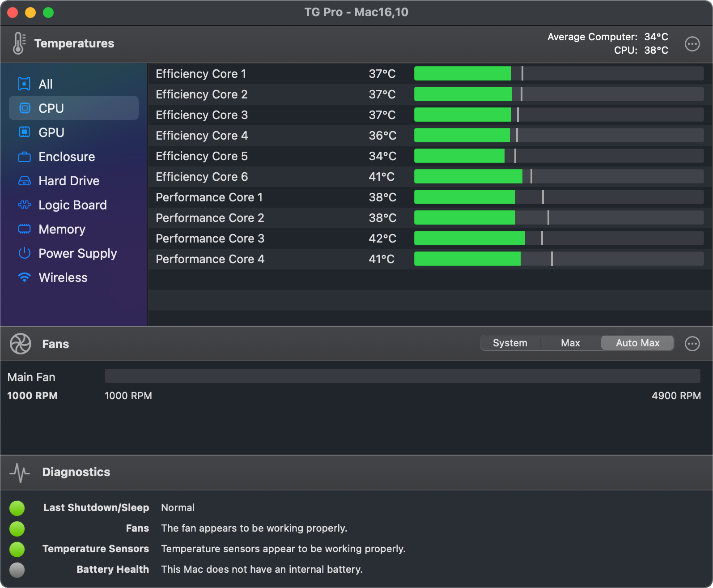The height and width of the screenshot is (588, 713).
Task: Select Auto Max fan mode
Action: 637,343
